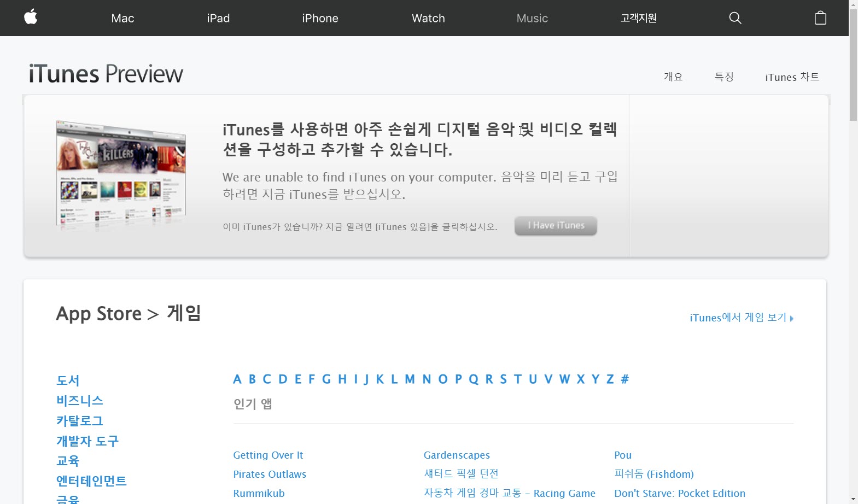Open the Music menu

pos(532,18)
